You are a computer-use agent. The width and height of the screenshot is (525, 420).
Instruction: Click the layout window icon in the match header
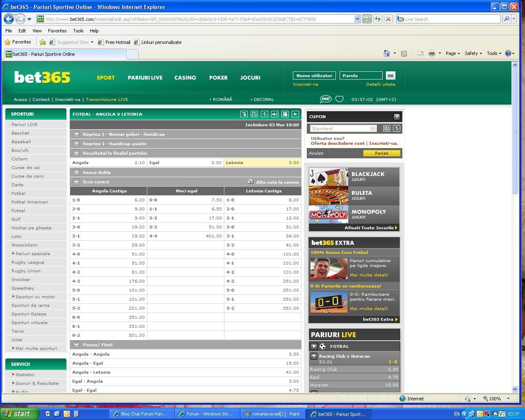tap(285, 114)
